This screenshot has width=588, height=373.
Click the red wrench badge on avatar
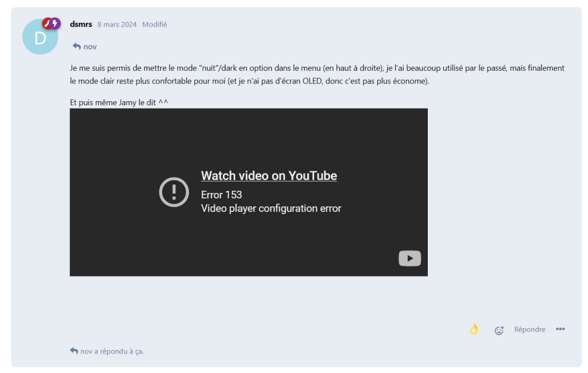click(47, 24)
